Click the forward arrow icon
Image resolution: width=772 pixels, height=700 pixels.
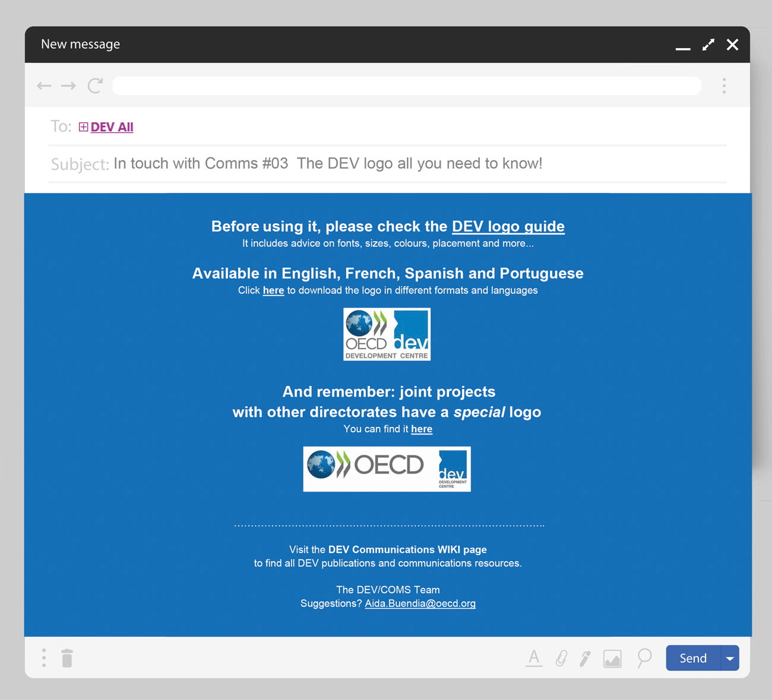[68, 86]
